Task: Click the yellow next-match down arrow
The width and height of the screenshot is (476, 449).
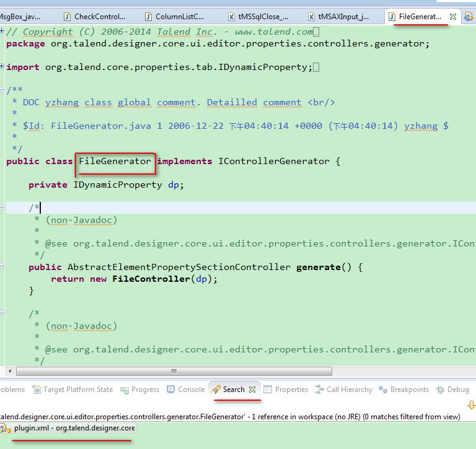Action: 471,405
